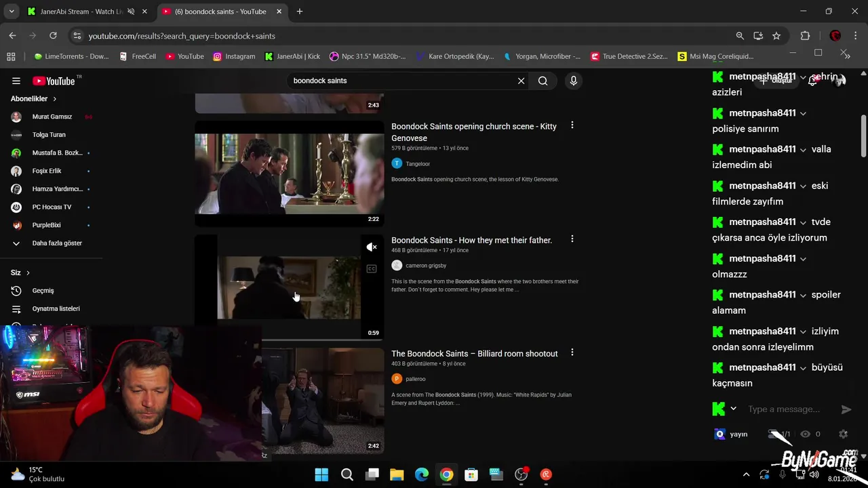The width and height of the screenshot is (868, 488).
Task: Open Tolga Turan channel subscription
Action: [49, 135]
